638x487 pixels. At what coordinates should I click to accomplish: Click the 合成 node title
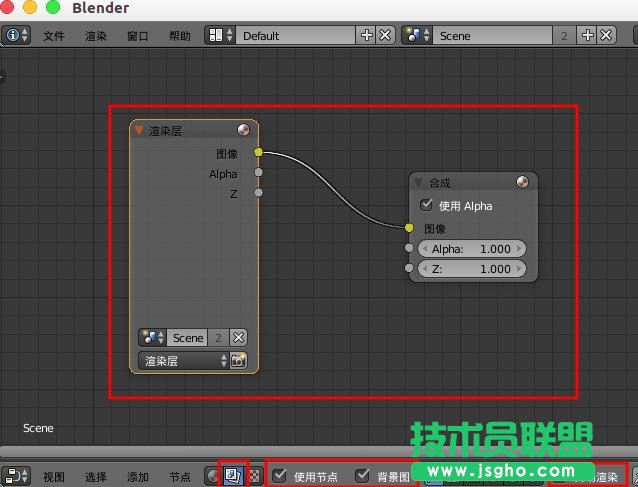tap(439, 183)
